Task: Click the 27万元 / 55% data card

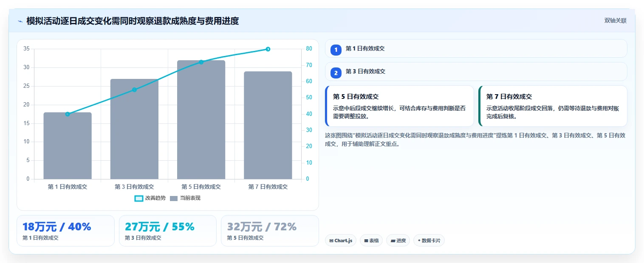Action: 168,231
